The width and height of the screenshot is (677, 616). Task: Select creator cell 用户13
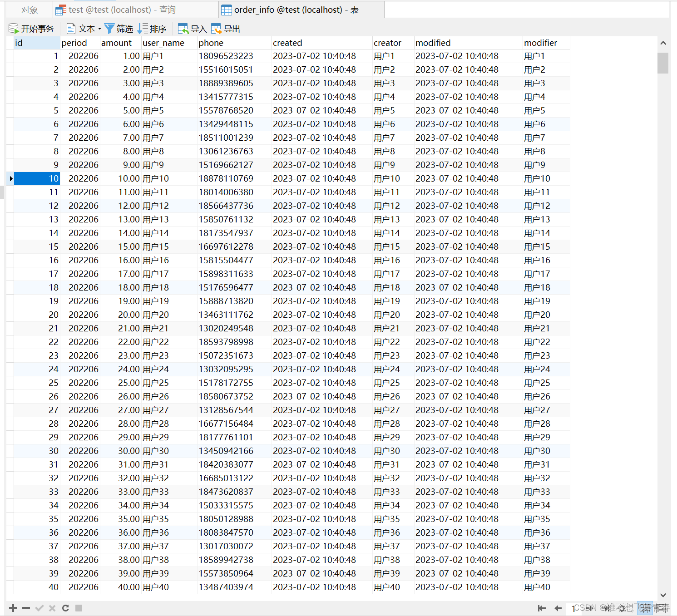(393, 220)
